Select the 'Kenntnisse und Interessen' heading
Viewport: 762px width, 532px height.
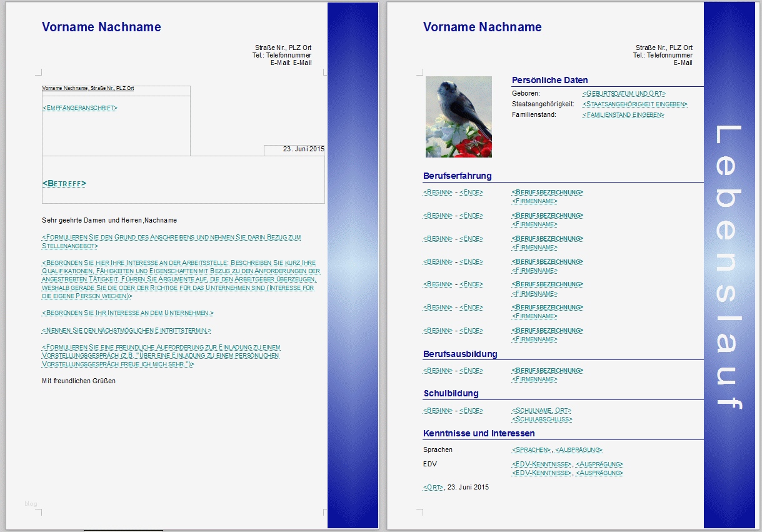(x=479, y=433)
